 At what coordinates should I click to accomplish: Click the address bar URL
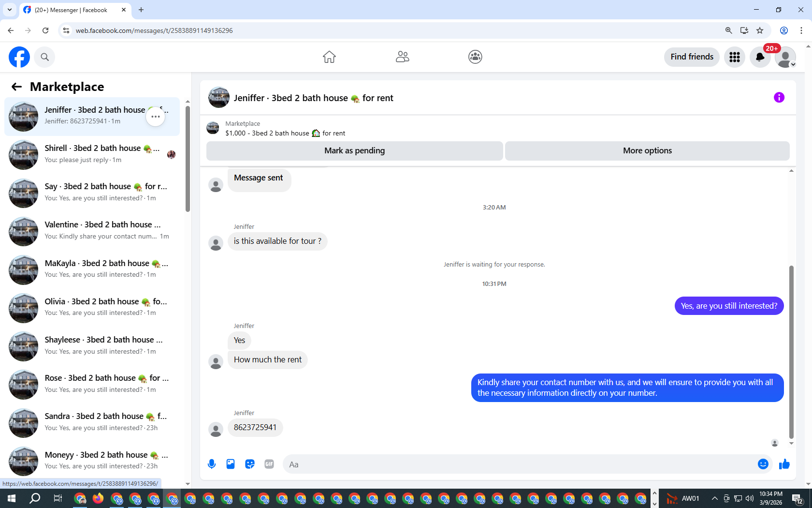(154, 30)
